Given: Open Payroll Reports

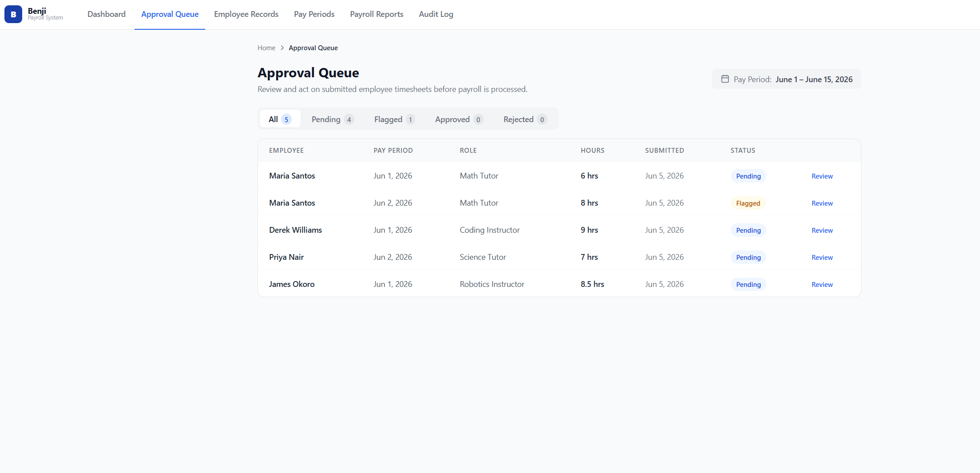Looking at the screenshot, I should (x=377, y=14).
